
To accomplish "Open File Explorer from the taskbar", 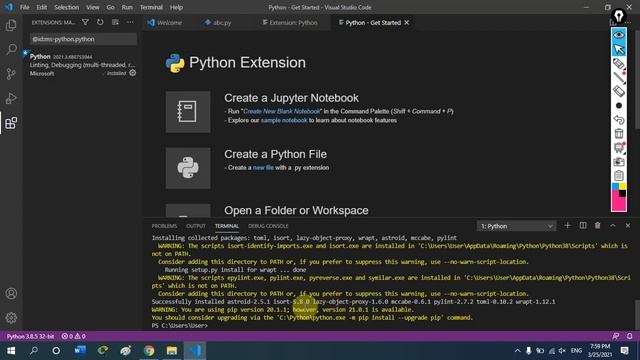I will click(172, 351).
